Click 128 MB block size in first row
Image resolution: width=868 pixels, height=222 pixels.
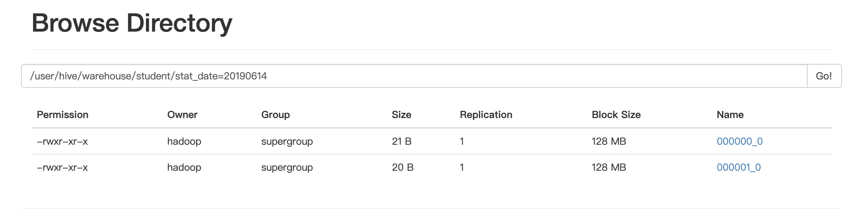point(608,141)
